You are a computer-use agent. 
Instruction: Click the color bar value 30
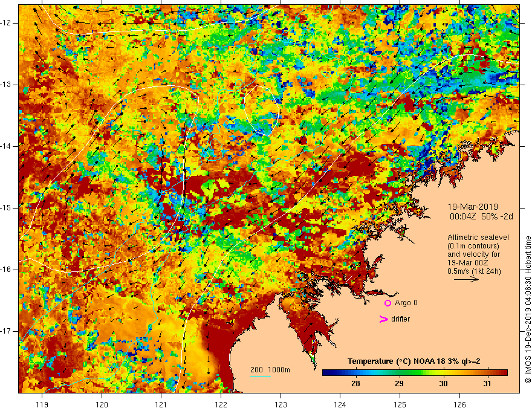pyautogui.click(x=443, y=384)
